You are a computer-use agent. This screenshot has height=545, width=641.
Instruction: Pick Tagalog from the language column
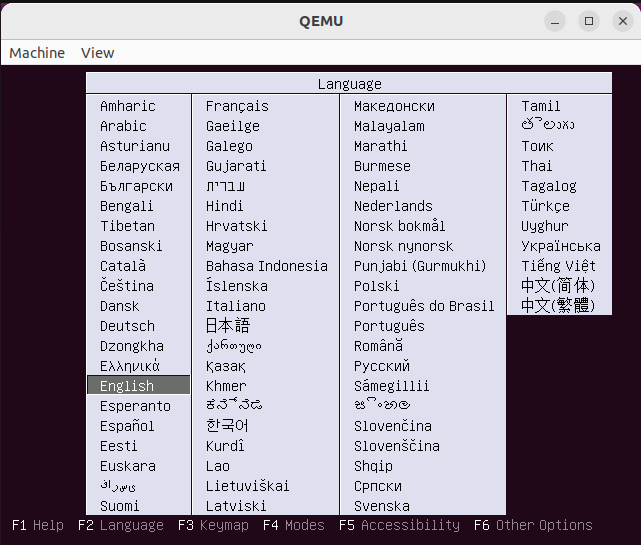[x=548, y=186]
